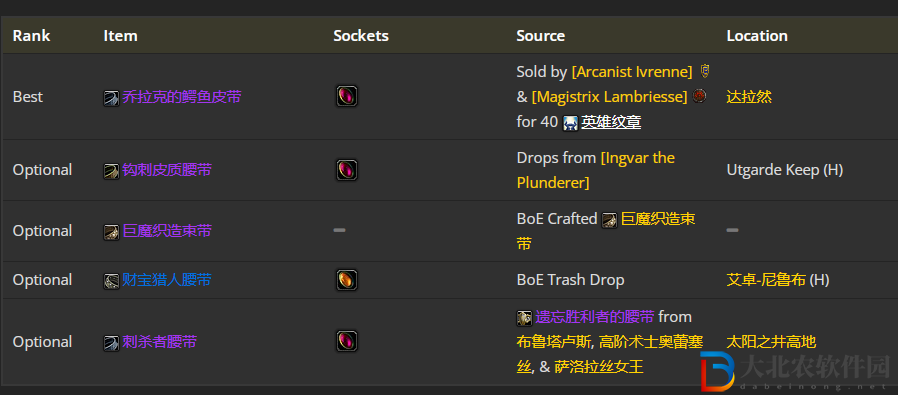This screenshot has height=395, width=898.
Task: Click the Rank column header
Action: pos(31,35)
